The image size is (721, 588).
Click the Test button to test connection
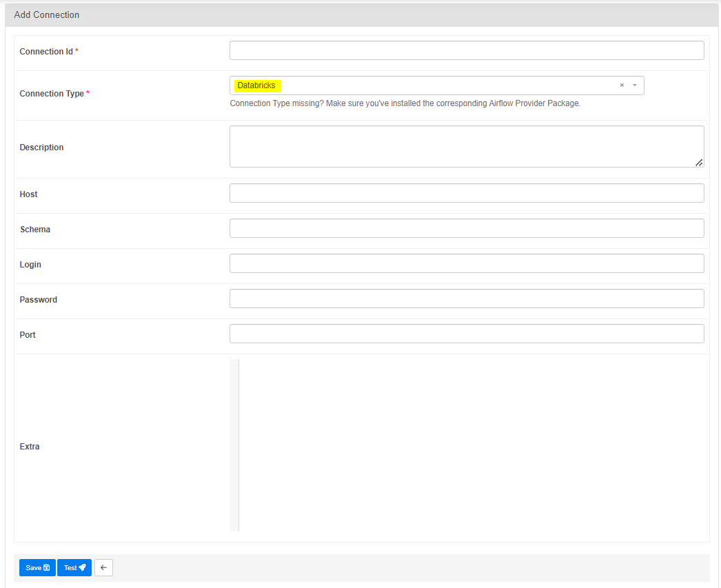pyautogui.click(x=74, y=567)
